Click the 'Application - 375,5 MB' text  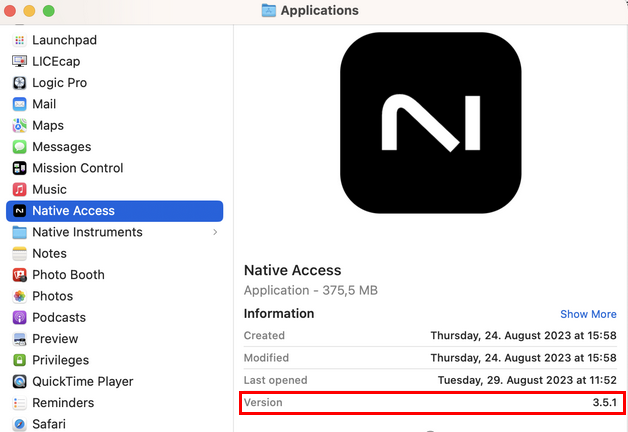(311, 290)
